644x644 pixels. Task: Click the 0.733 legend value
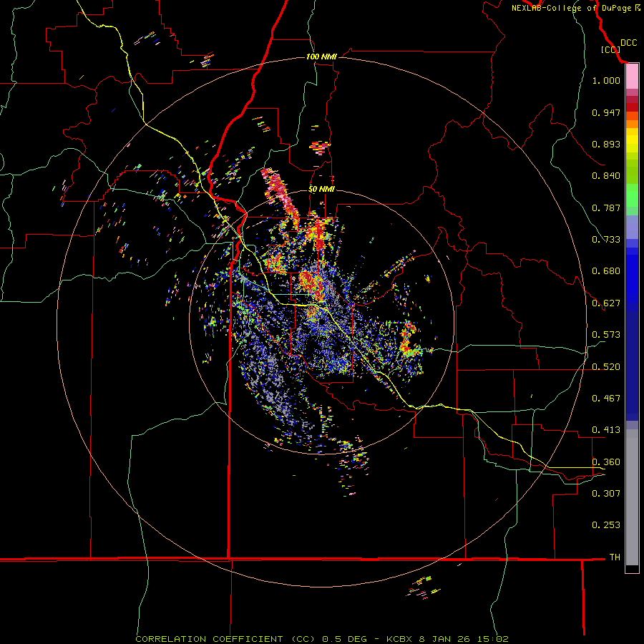pyautogui.click(x=606, y=240)
